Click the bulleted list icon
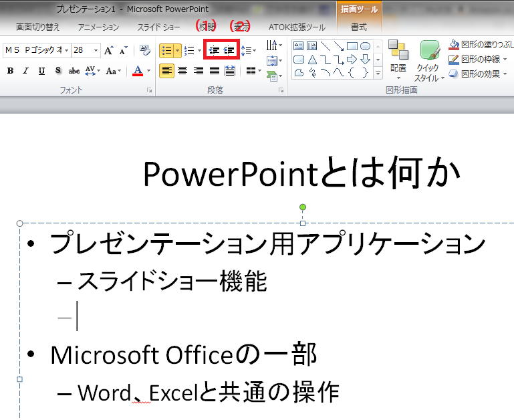Image resolution: width=514 pixels, height=420 pixels. 167,51
